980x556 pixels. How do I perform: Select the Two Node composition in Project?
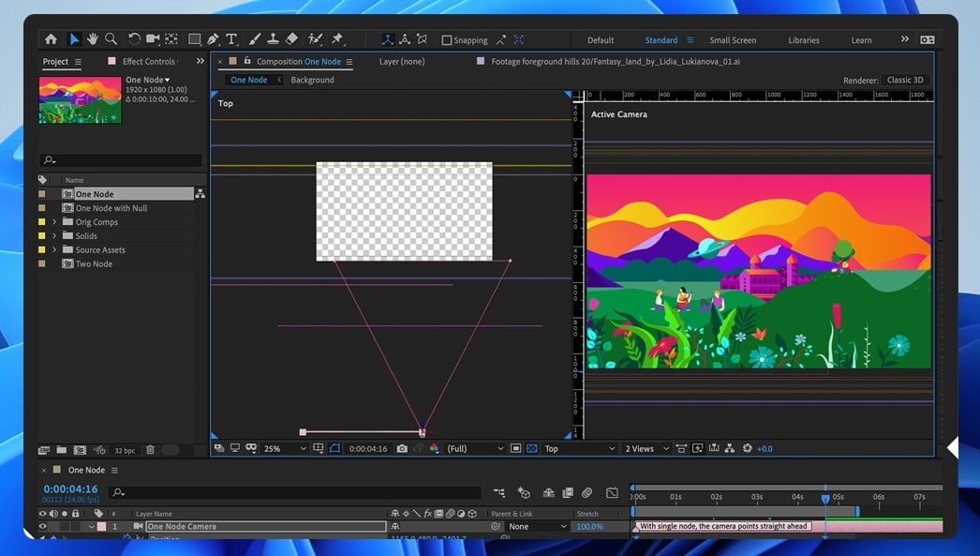(x=94, y=264)
